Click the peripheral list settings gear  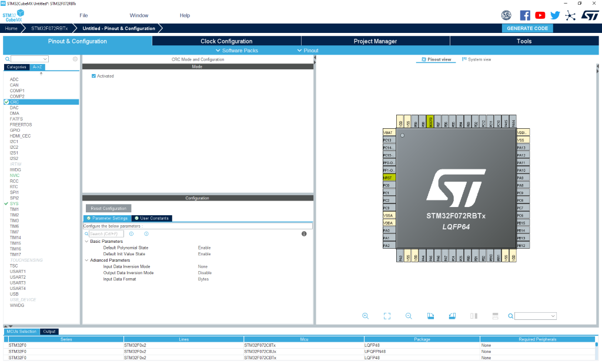(75, 59)
